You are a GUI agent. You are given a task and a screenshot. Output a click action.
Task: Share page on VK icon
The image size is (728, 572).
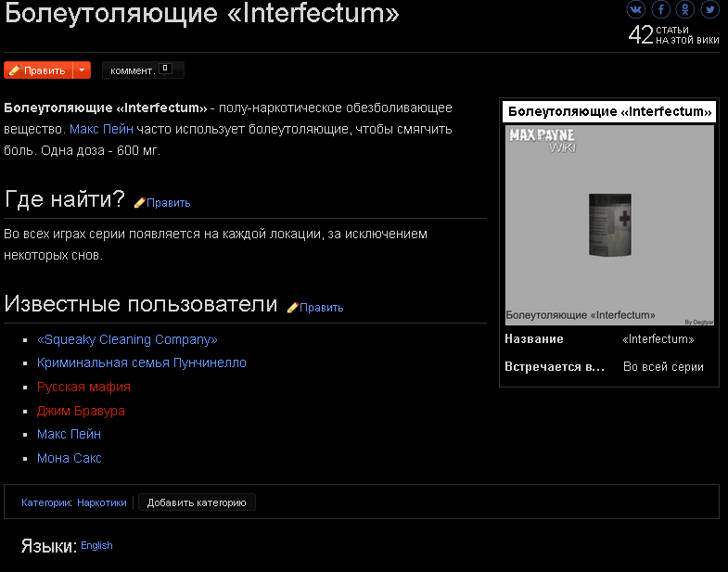click(x=635, y=9)
